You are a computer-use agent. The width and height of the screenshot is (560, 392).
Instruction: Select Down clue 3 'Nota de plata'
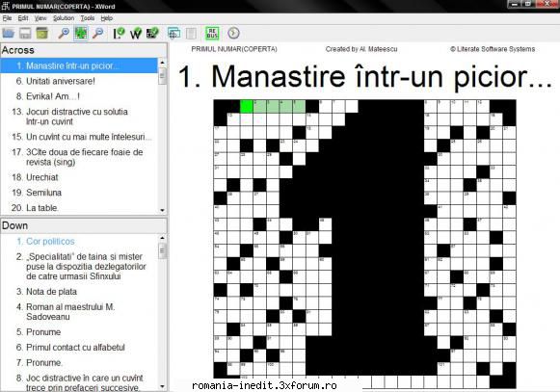(x=79, y=291)
